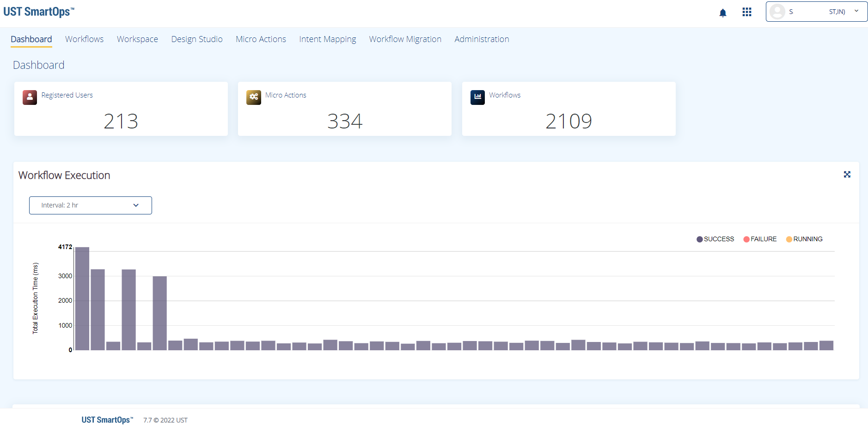The height and width of the screenshot is (427, 868).
Task: Click the Dashboard page heading
Action: [x=39, y=65]
